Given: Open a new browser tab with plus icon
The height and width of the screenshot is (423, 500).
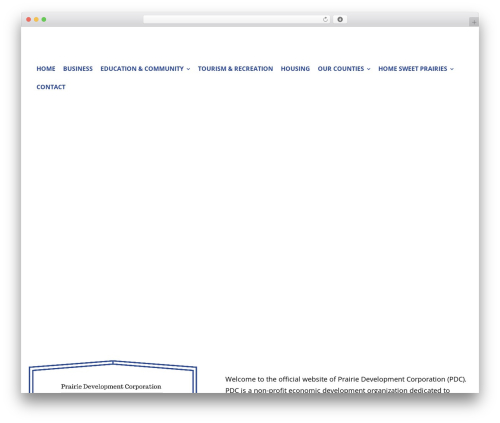Looking at the screenshot, I should 474,22.
